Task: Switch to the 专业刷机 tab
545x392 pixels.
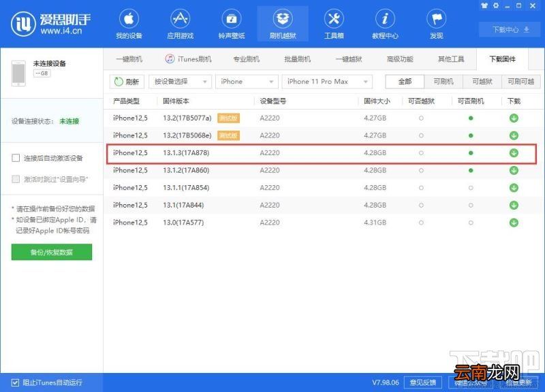Action: tap(246, 59)
